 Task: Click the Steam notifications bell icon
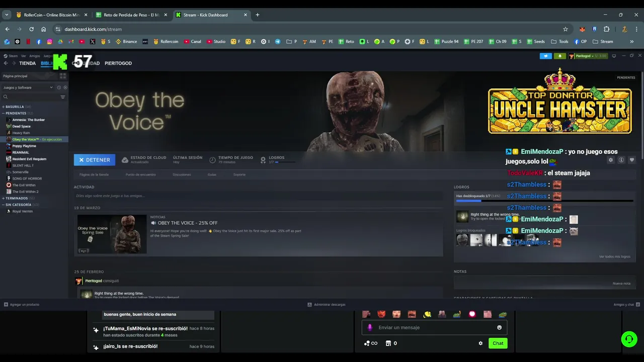pos(559,56)
